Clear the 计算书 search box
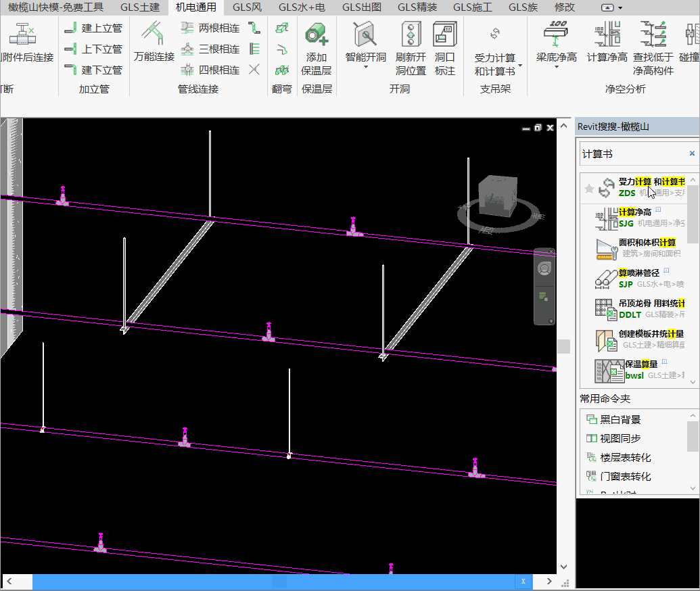 pos(692,153)
